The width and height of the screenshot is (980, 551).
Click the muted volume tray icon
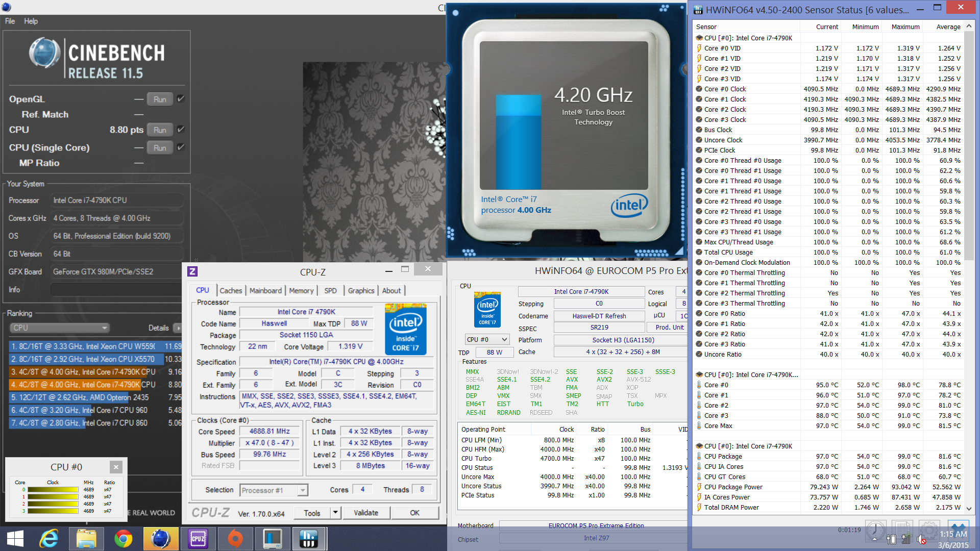[x=921, y=539]
